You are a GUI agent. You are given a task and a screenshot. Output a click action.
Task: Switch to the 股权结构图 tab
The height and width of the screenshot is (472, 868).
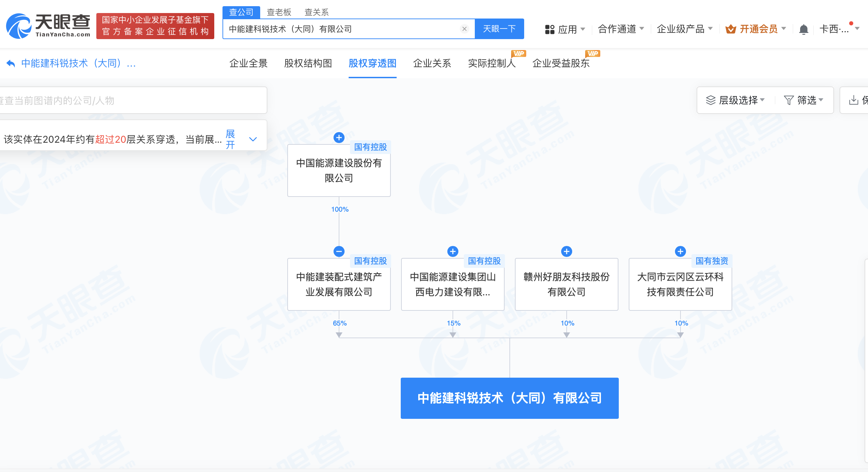[x=308, y=63]
